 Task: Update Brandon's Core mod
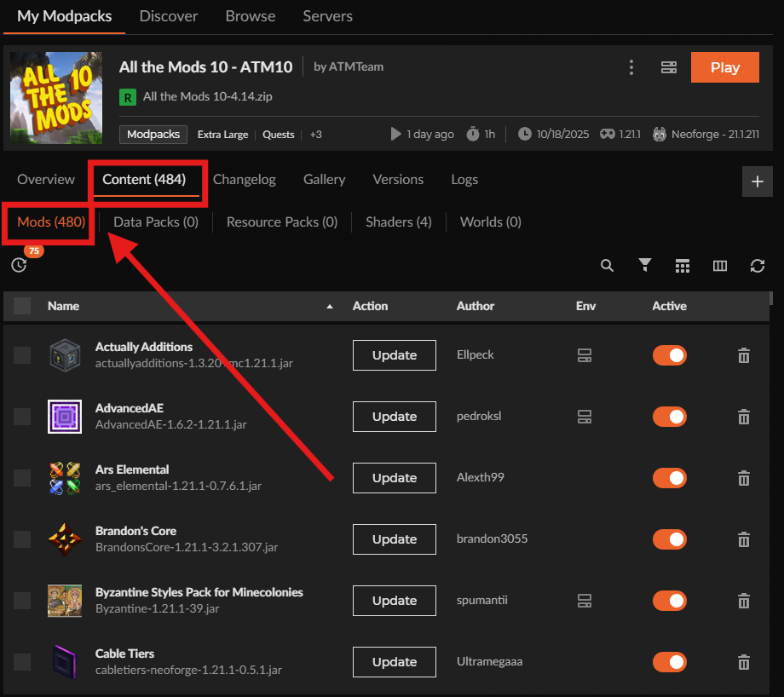[x=394, y=539]
